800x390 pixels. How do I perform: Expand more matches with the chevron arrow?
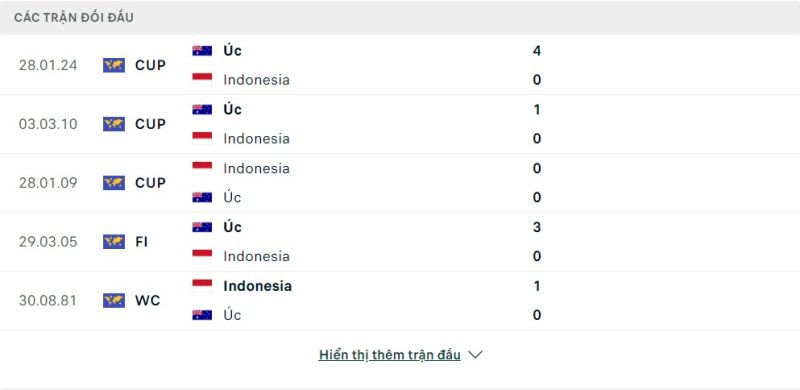click(x=475, y=354)
